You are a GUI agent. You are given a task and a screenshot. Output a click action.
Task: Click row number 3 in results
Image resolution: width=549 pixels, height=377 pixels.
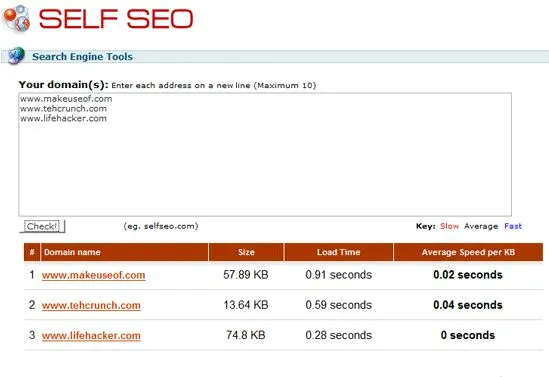tap(32, 335)
